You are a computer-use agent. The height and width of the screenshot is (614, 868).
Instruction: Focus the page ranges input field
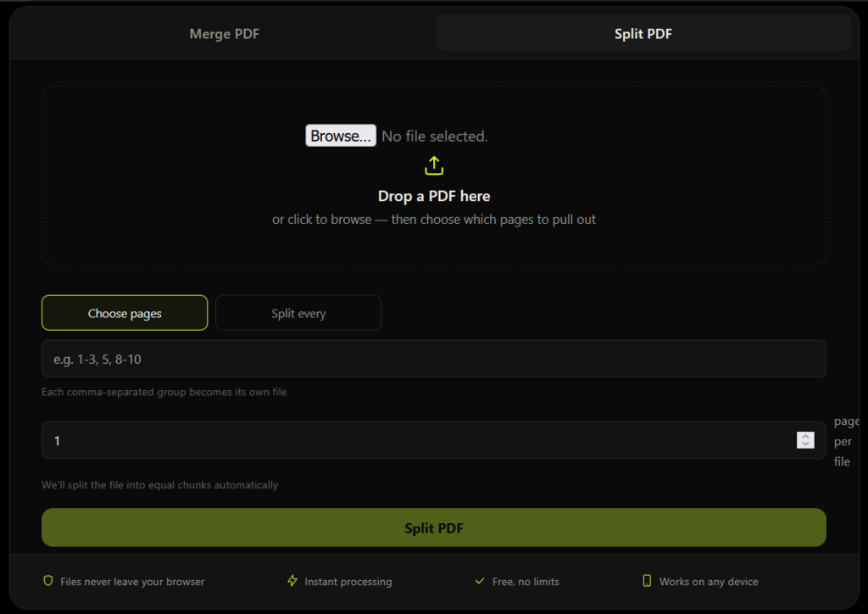click(434, 359)
